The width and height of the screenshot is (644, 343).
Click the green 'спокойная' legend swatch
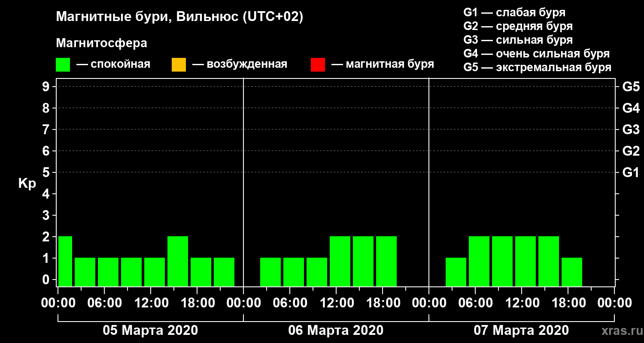click(63, 65)
